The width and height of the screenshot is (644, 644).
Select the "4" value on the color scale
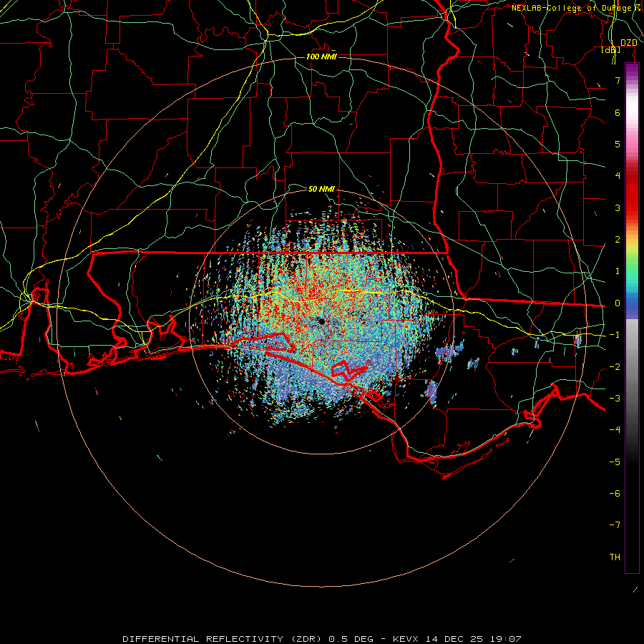pyautogui.click(x=618, y=176)
